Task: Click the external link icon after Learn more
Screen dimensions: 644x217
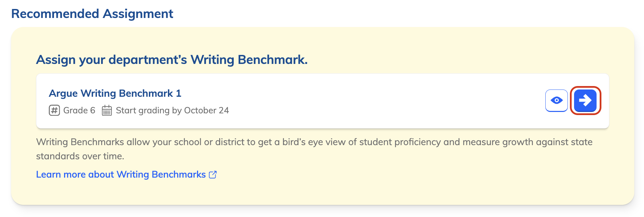Action: 213,174
